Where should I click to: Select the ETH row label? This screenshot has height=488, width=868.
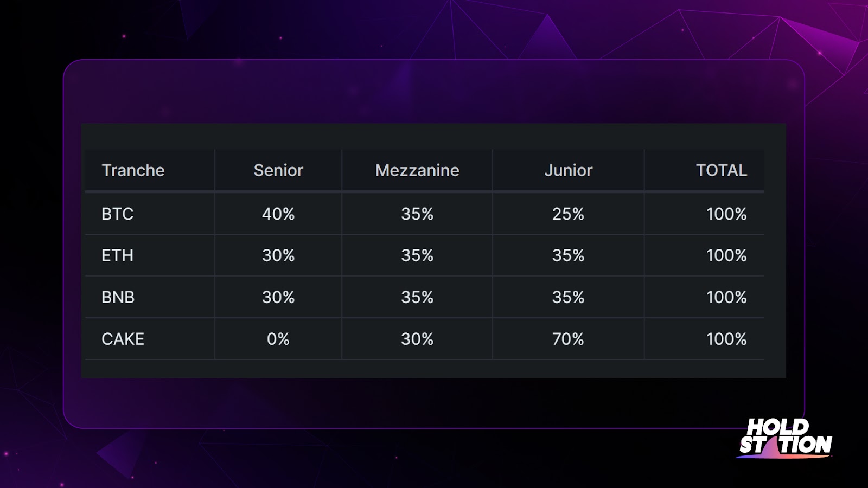pyautogui.click(x=117, y=255)
